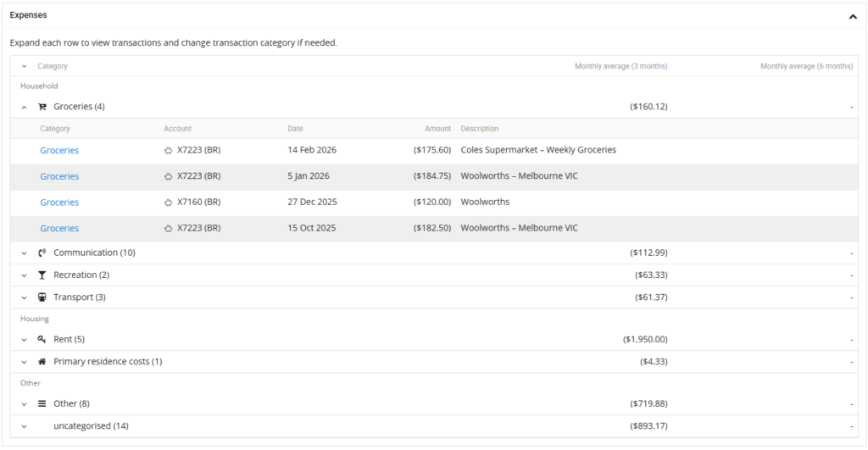Click the Primary residence costs house icon

[42, 362]
